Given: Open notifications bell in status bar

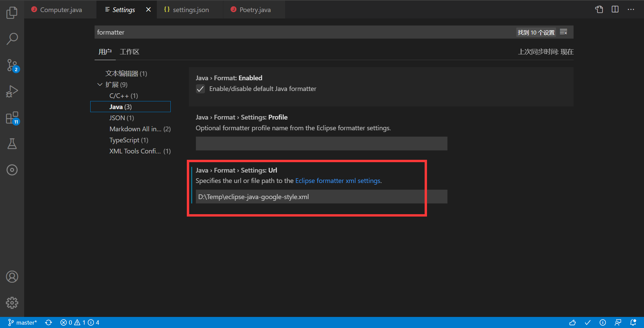Looking at the screenshot, I should [x=633, y=323].
